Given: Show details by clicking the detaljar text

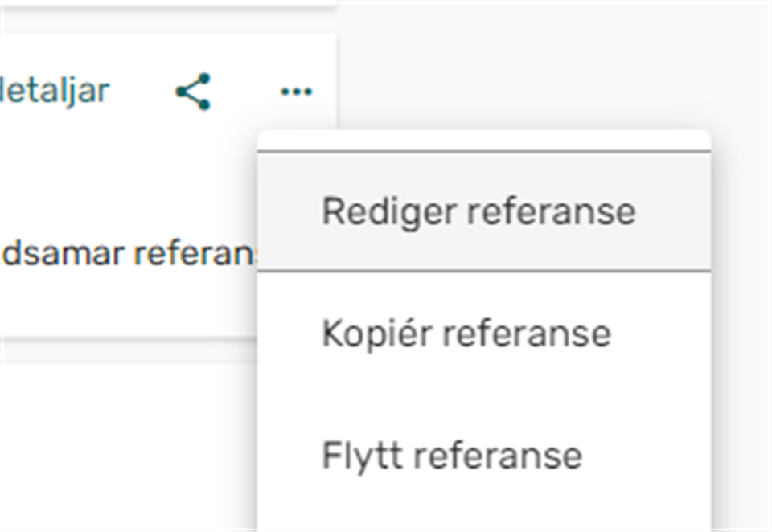Looking at the screenshot, I should 55,91.
